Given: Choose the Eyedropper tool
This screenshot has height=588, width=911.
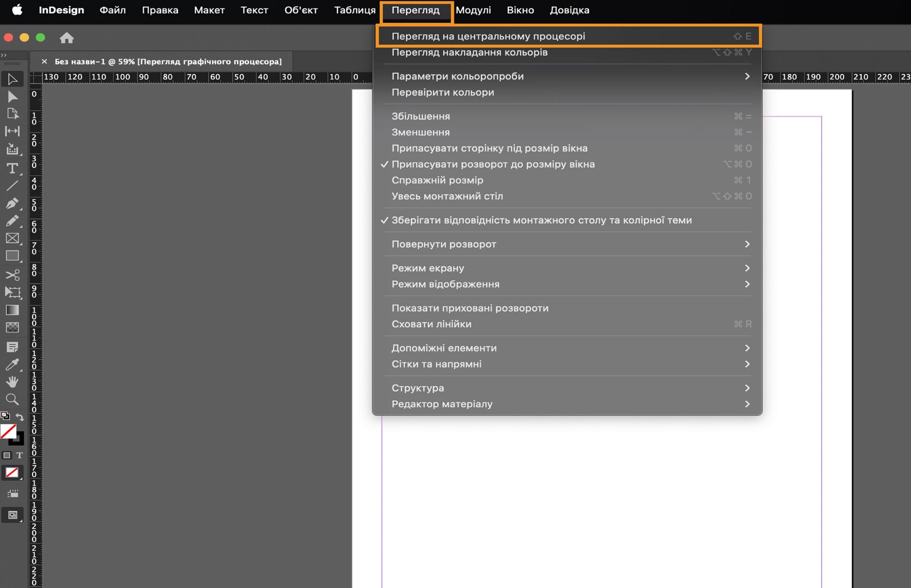Looking at the screenshot, I should click(12, 364).
